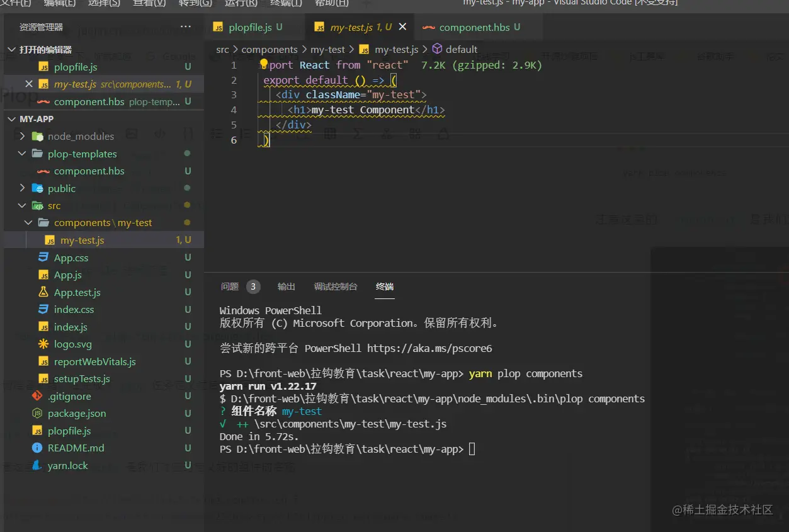
Task: Collapse the plop-templates folder
Action: [x=23, y=154]
